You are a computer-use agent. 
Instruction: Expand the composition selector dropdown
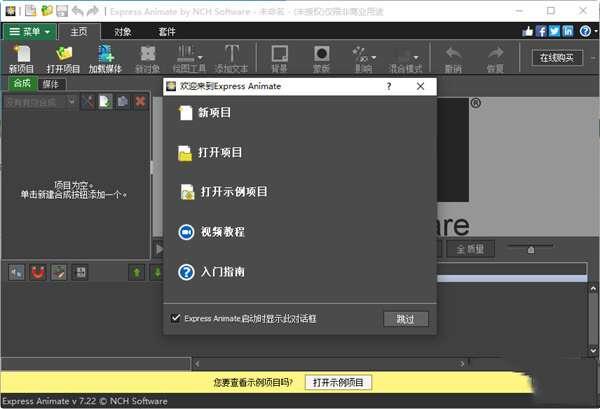click(x=69, y=101)
